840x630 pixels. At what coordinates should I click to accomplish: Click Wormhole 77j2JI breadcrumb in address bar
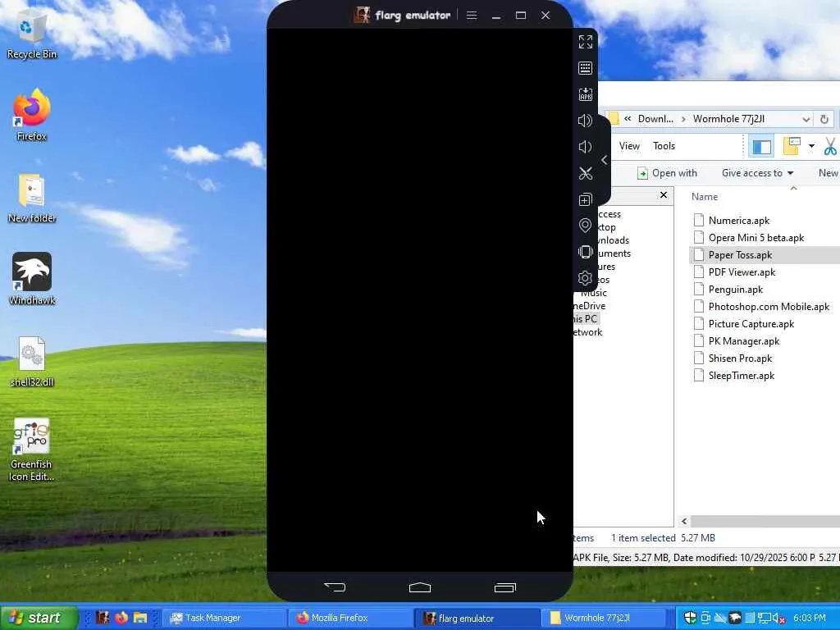click(728, 119)
